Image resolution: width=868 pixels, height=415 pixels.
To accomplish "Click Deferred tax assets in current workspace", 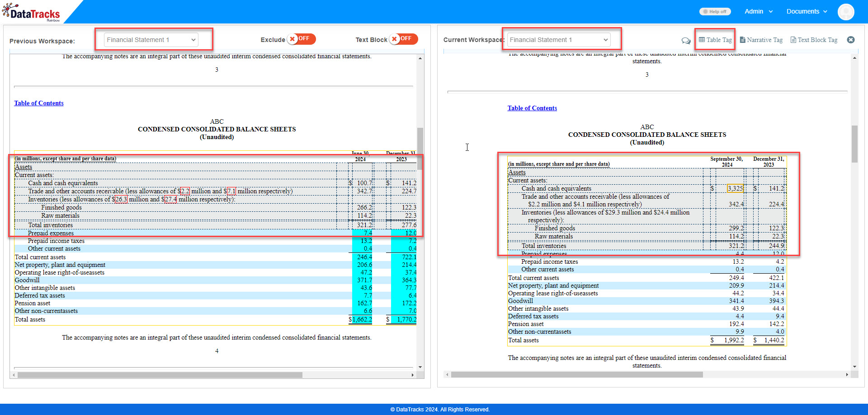I will [533, 316].
